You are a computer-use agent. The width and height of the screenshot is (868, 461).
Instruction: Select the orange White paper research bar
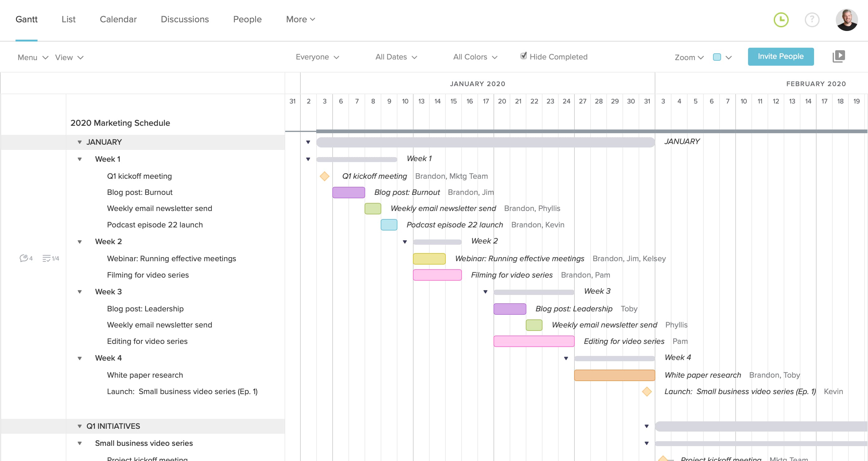coord(614,375)
